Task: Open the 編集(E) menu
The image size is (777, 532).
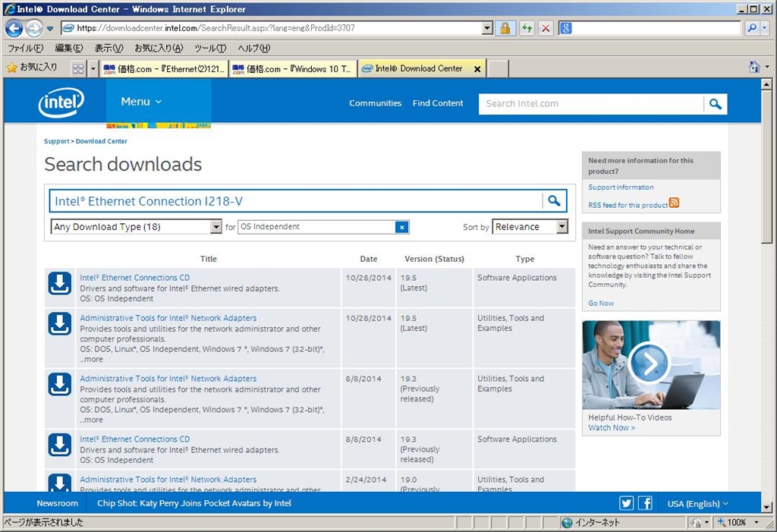Action: click(x=69, y=48)
